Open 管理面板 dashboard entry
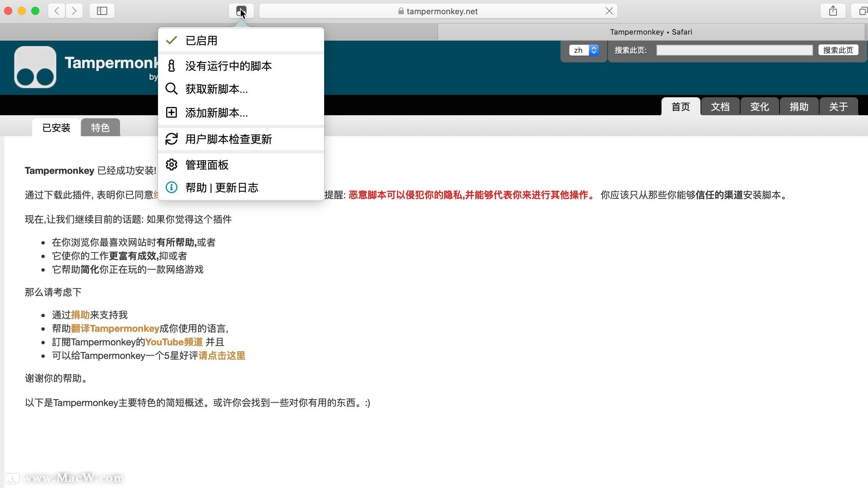868x488 pixels. pos(241,165)
